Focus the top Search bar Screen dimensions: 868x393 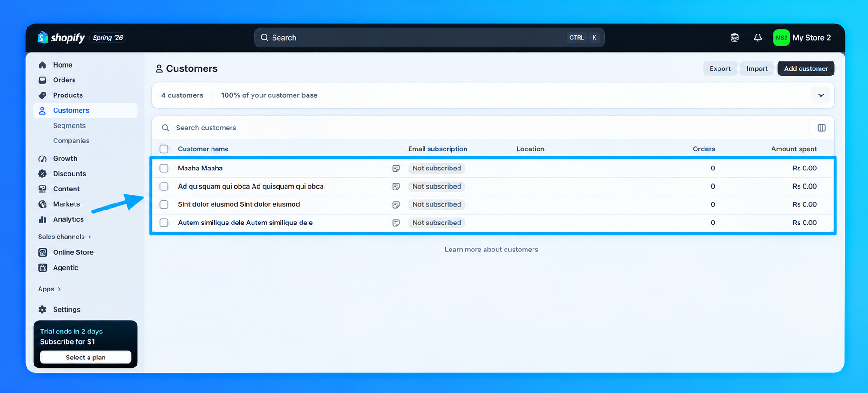click(430, 38)
